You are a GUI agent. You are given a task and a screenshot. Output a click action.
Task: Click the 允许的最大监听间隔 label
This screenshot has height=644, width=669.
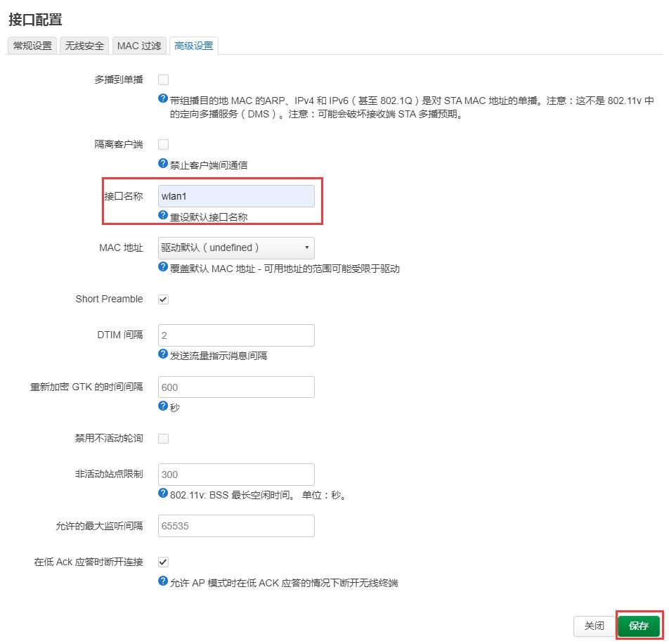click(99, 526)
